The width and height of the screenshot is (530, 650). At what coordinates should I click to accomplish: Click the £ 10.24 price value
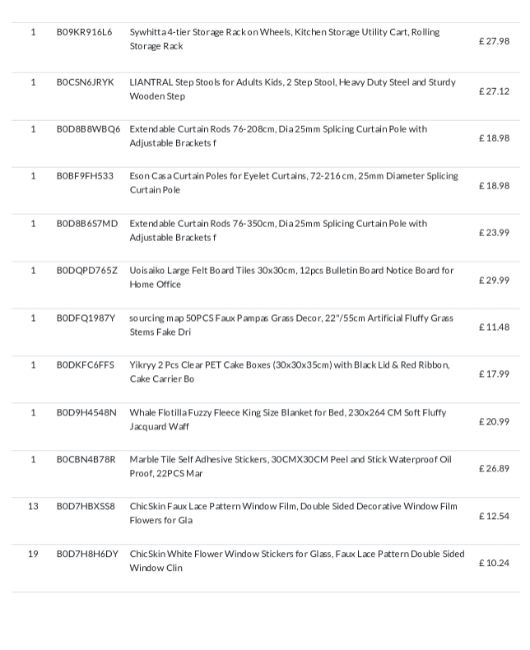coord(494,563)
